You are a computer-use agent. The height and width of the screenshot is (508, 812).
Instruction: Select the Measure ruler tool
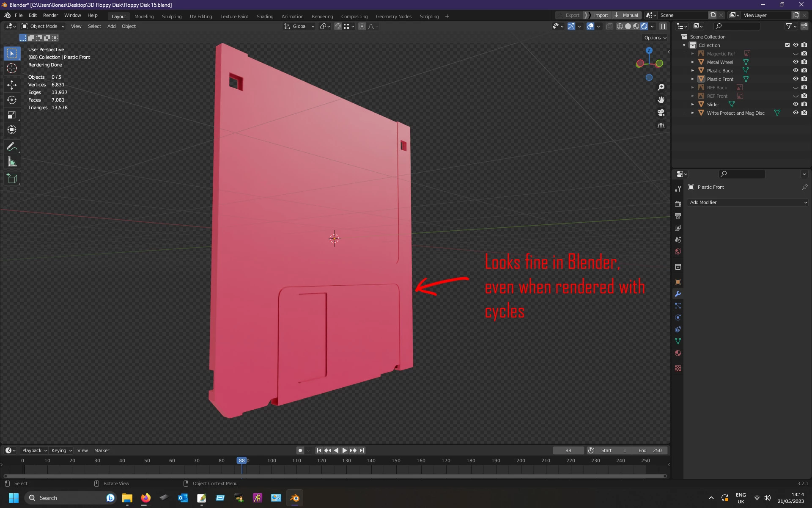coord(12,162)
